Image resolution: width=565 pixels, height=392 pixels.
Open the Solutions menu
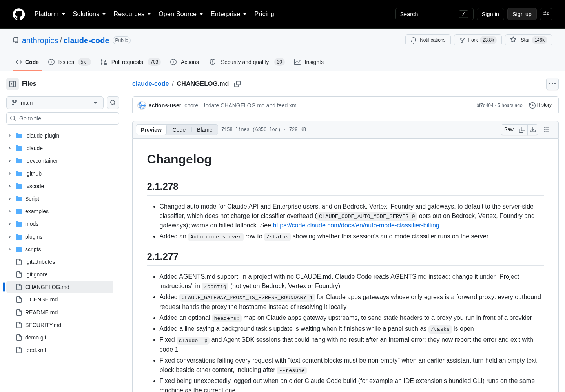(x=89, y=14)
